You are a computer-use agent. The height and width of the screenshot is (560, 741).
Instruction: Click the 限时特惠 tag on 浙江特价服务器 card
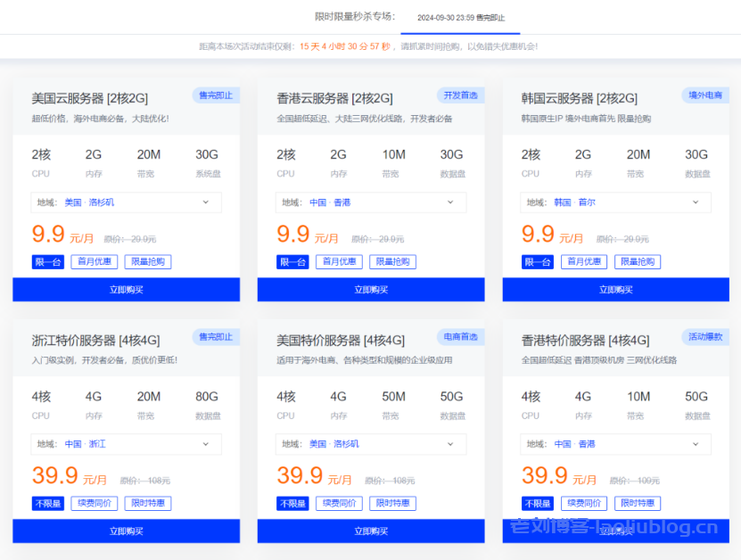point(148,503)
